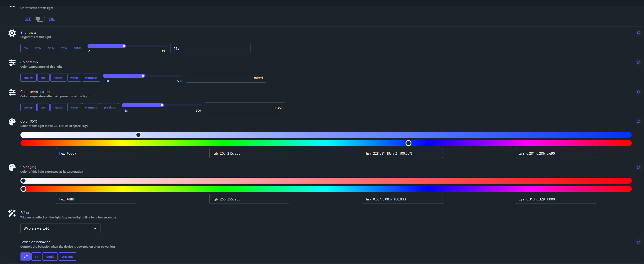
Task: Click the ON link
Action: click(52, 19)
